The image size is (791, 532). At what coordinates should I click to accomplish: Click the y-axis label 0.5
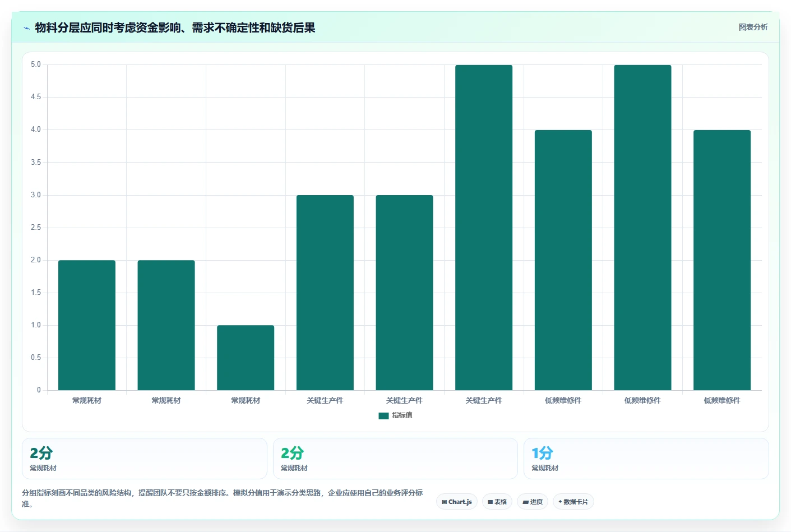pos(36,358)
